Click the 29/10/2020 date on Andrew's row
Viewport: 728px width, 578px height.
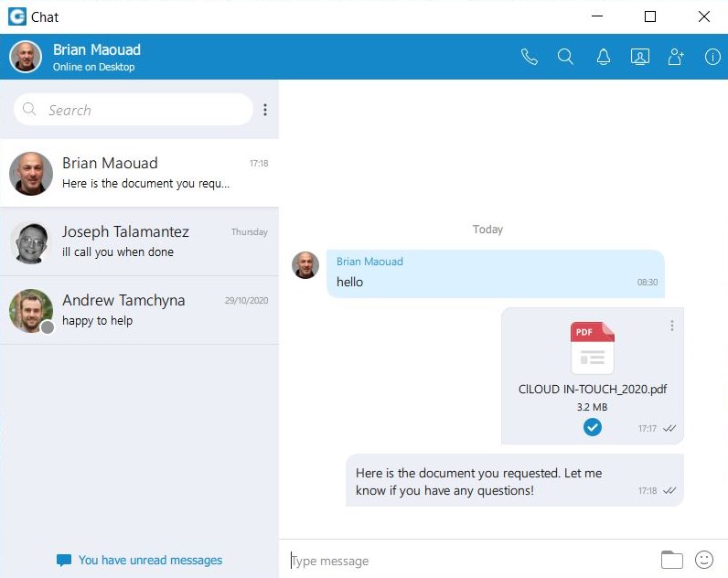click(x=247, y=300)
